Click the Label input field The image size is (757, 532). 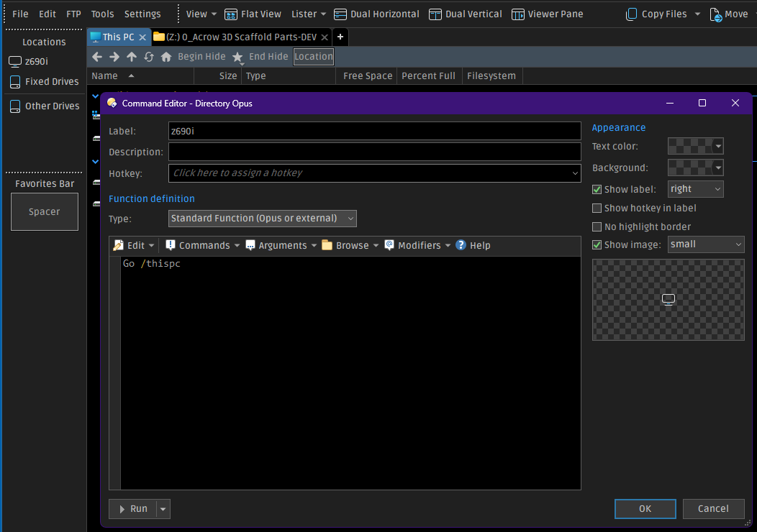pos(375,131)
